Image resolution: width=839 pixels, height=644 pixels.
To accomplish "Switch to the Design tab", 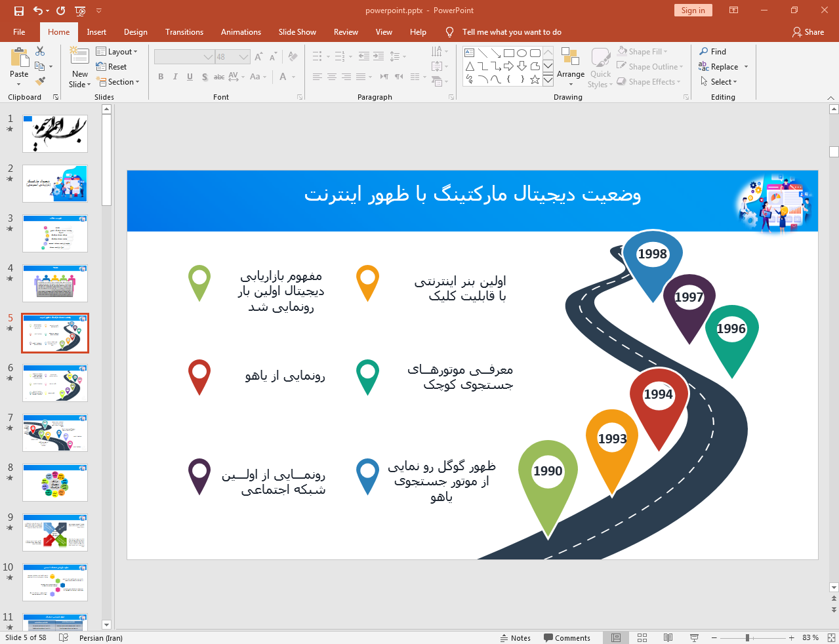I will (x=135, y=32).
